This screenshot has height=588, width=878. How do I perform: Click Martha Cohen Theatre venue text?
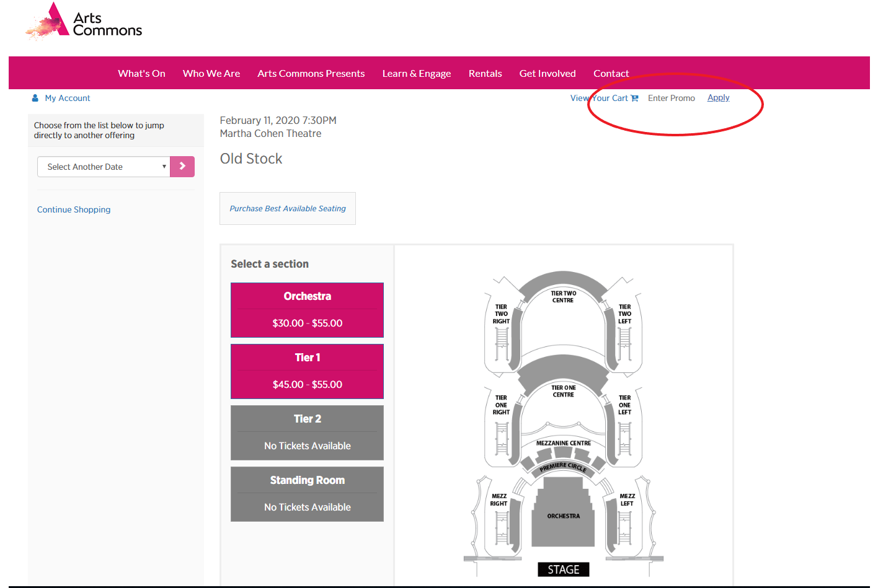pyautogui.click(x=270, y=133)
